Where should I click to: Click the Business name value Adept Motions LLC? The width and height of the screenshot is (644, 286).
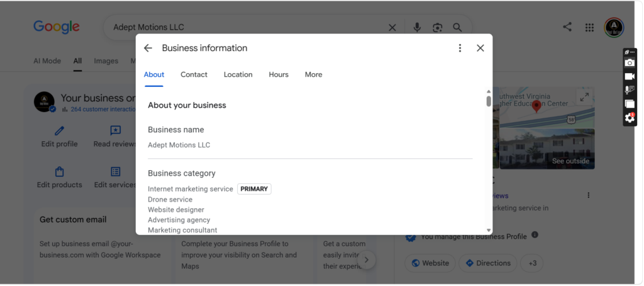[x=179, y=145]
